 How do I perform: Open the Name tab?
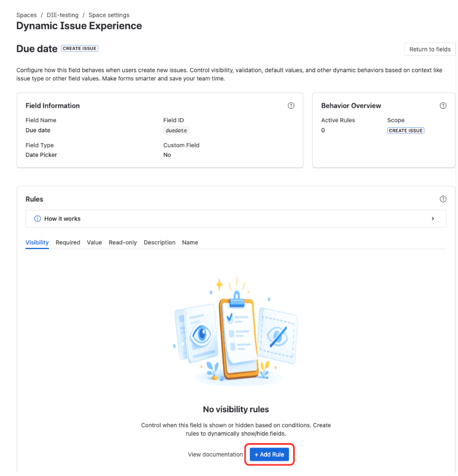[190, 242]
